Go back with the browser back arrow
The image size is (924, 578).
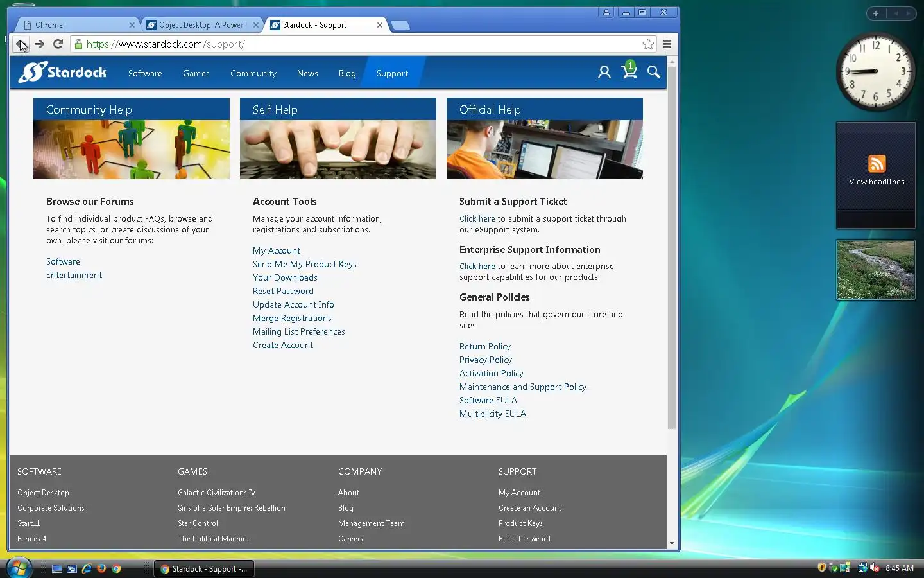[x=21, y=44]
